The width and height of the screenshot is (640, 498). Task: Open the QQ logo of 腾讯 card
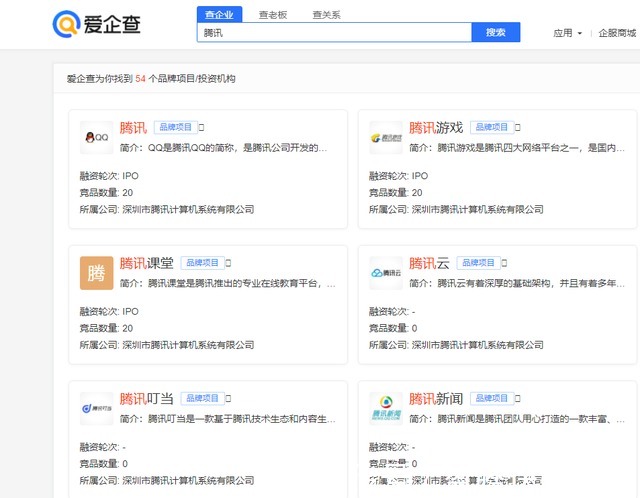tap(97, 138)
